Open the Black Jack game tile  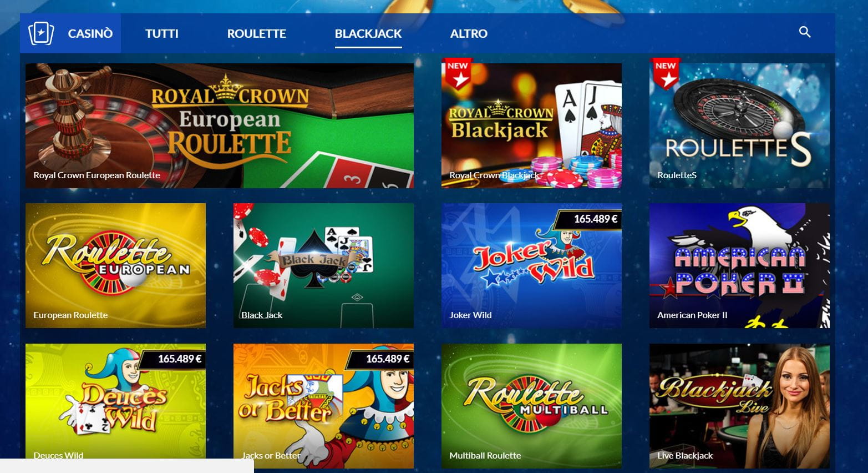pos(323,265)
